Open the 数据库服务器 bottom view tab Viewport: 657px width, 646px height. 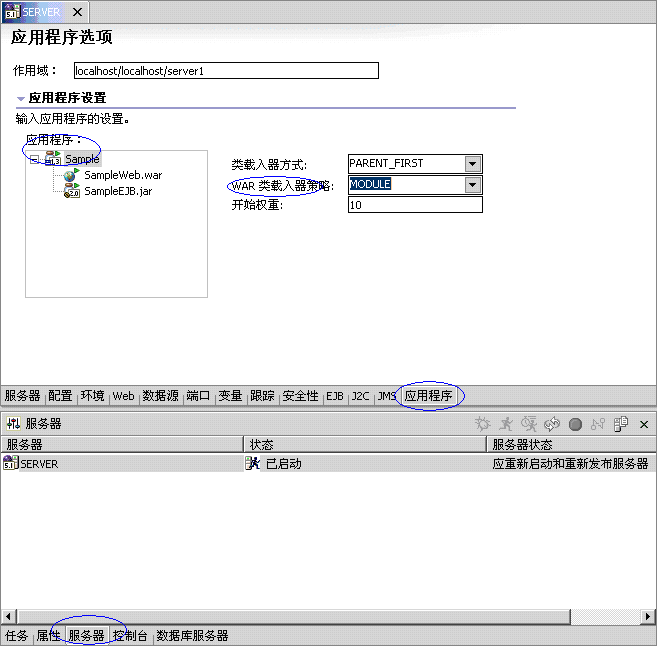click(x=192, y=636)
